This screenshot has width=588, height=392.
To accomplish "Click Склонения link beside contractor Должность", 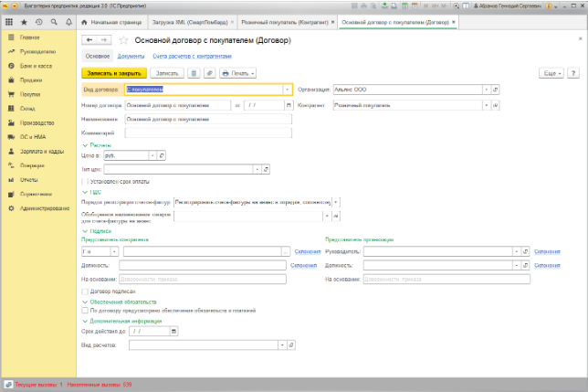I will point(303,266).
